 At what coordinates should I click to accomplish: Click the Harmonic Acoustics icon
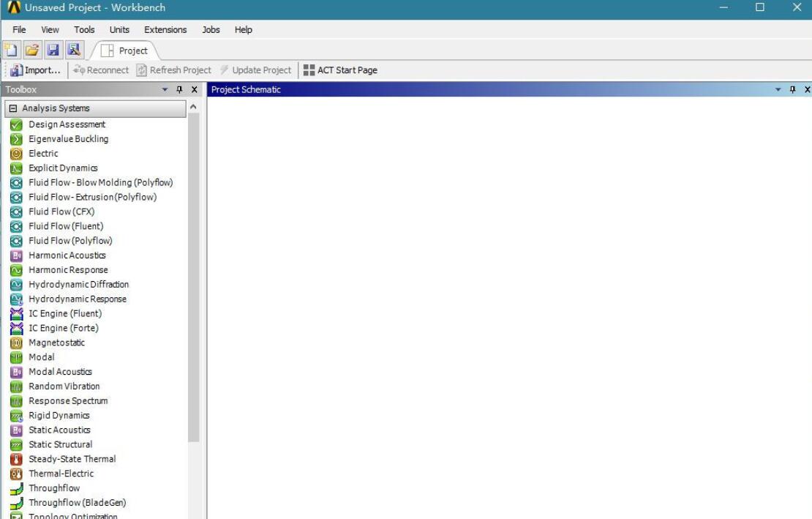click(x=17, y=255)
